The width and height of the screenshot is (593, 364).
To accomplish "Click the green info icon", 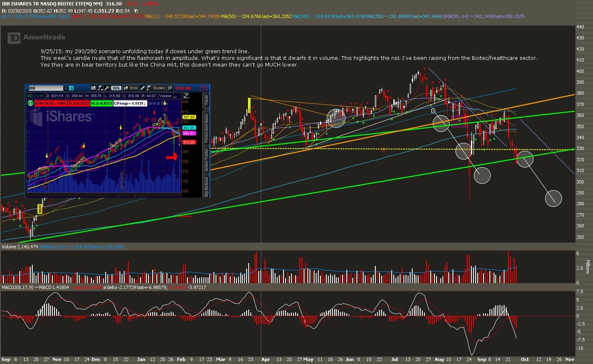I will [x=30, y=103].
